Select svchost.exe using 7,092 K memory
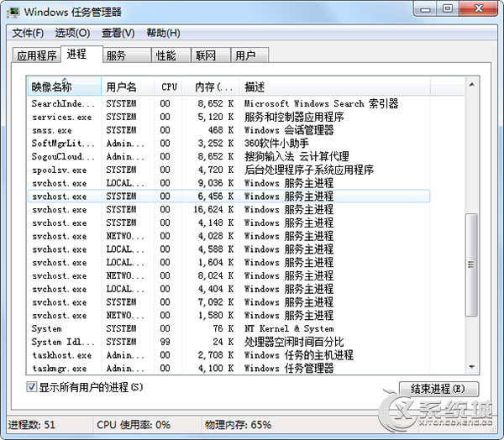 click(x=228, y=302)
